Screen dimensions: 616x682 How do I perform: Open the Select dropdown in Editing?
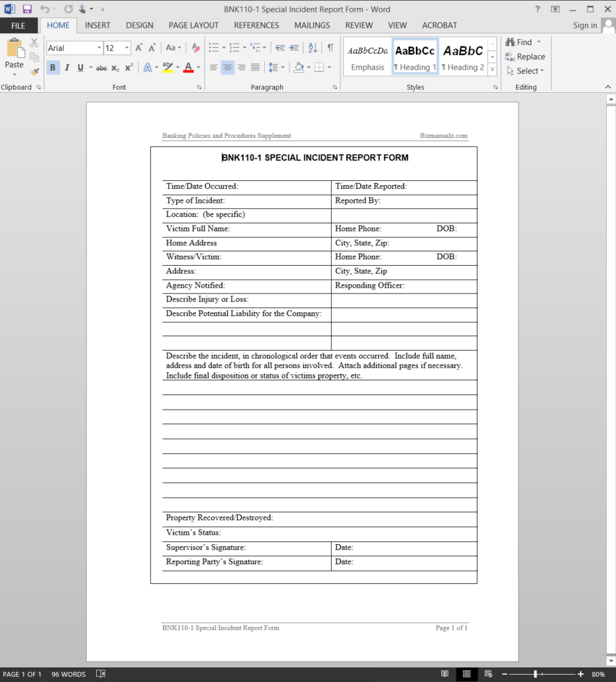pos(525,71)
